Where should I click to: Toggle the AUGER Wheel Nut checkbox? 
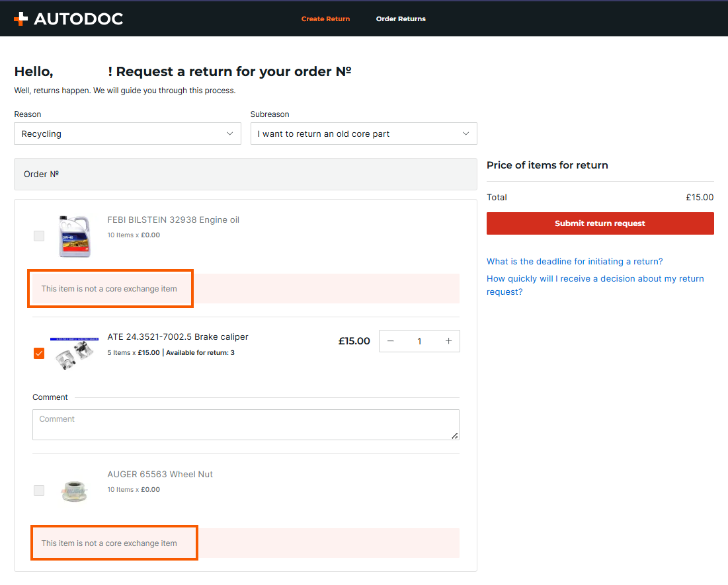coord(39,490)
